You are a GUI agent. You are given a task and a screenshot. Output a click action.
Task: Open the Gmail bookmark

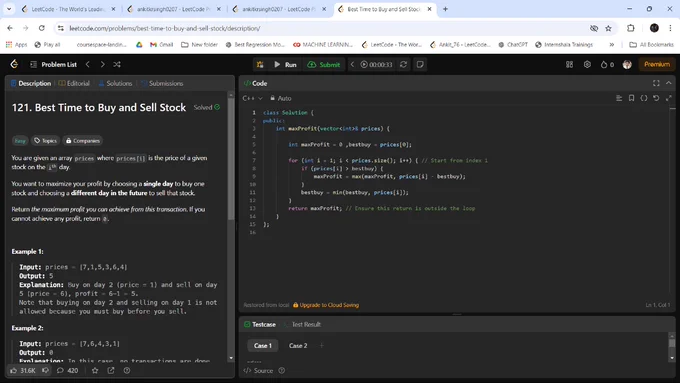pos(161,45)
